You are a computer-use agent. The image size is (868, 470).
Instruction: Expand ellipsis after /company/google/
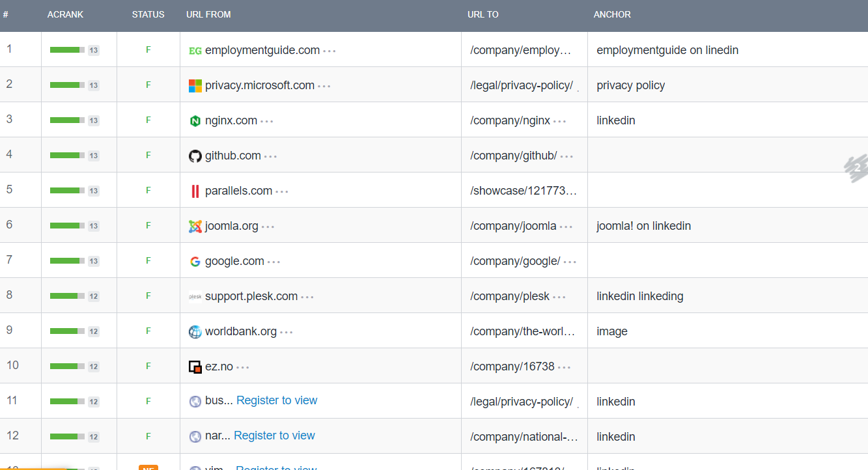click(x=570, y=262)
